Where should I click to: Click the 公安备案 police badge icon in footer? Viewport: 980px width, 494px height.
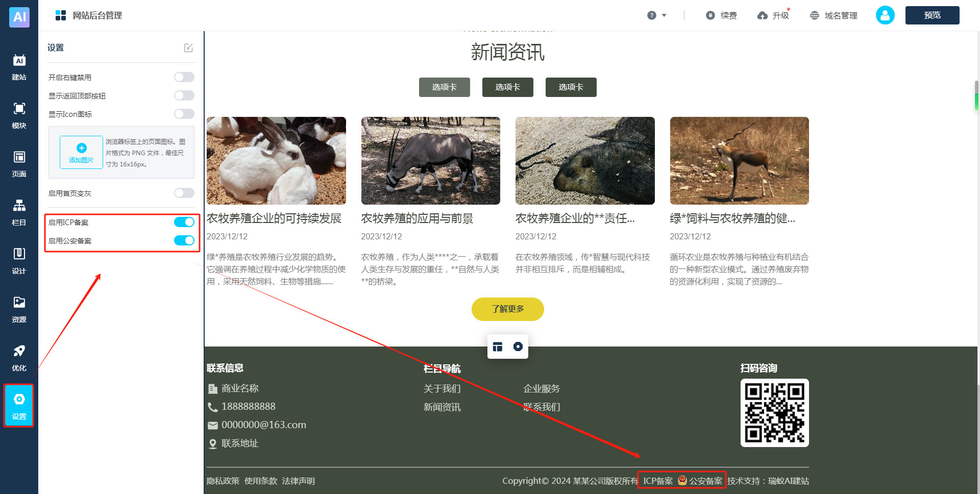pos(682,480)
